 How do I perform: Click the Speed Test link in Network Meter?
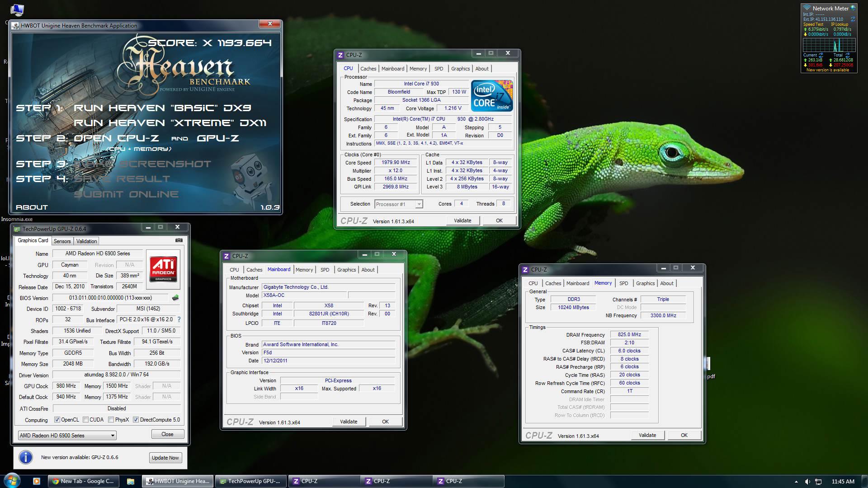click(x=813, y=24)
